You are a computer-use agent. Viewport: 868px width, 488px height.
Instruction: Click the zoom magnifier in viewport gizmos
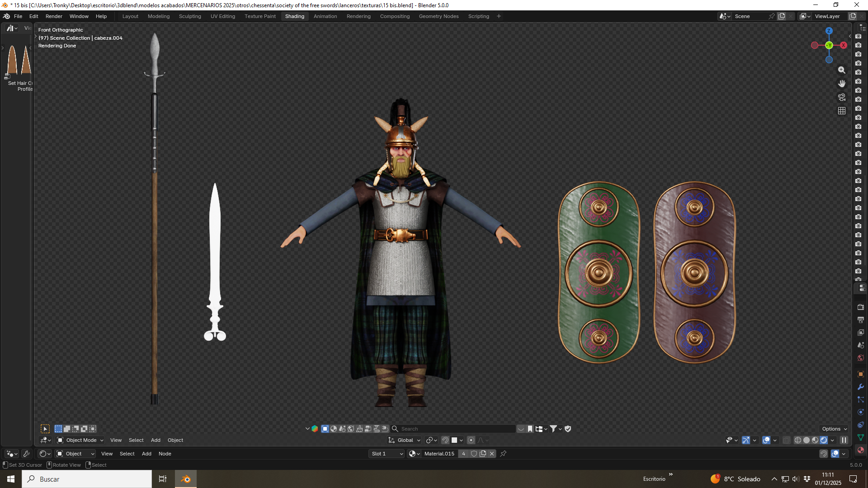(x=842, y=70)
